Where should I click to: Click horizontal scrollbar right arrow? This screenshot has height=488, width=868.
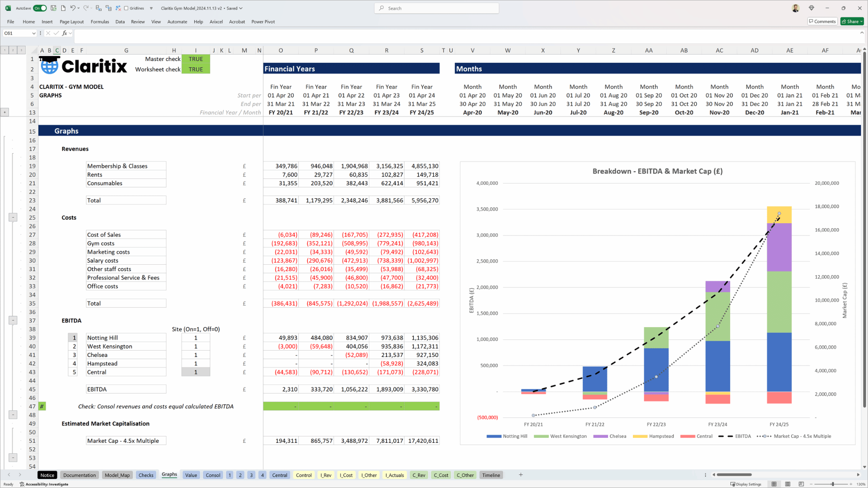tap(858, 474)
